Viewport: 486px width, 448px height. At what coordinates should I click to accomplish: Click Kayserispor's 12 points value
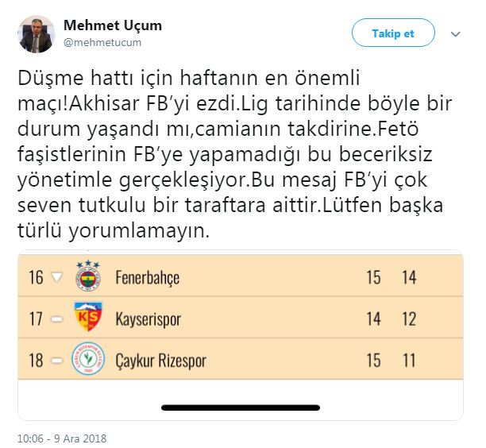tap(409, 319)
